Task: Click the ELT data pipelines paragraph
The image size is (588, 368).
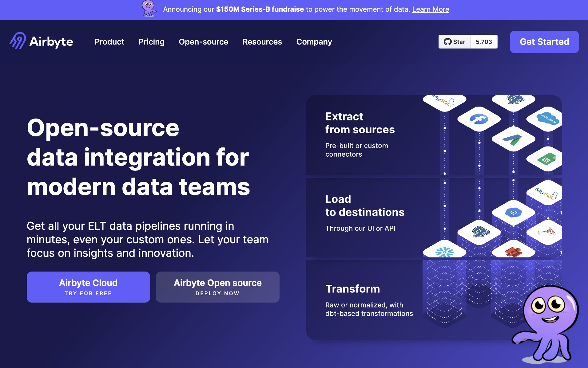Action: click(x=148, y=239)
